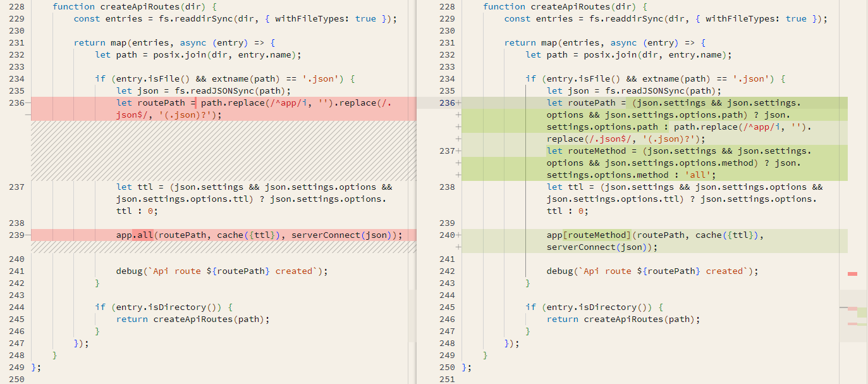Click 'ttl : 0;' wrapped line in left pane
This screenshot has height=384, width=868.
click(x=137, y=211)
